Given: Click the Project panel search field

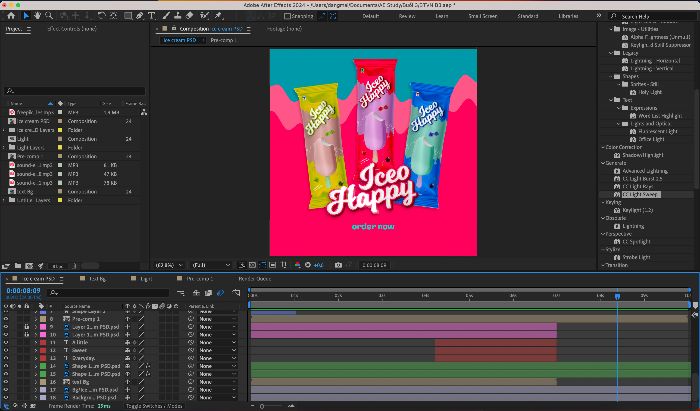Looking at the screenshot, I should 75,91.
